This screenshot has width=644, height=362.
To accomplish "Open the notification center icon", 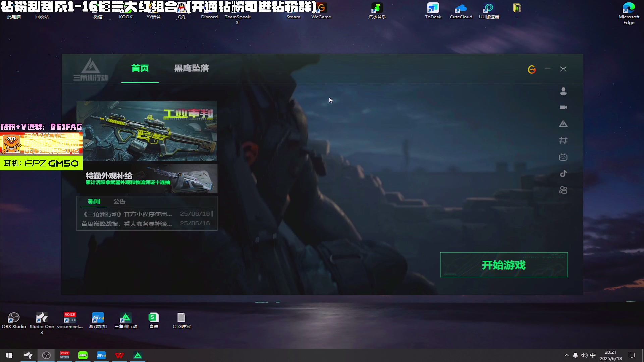I will [632, 355].
